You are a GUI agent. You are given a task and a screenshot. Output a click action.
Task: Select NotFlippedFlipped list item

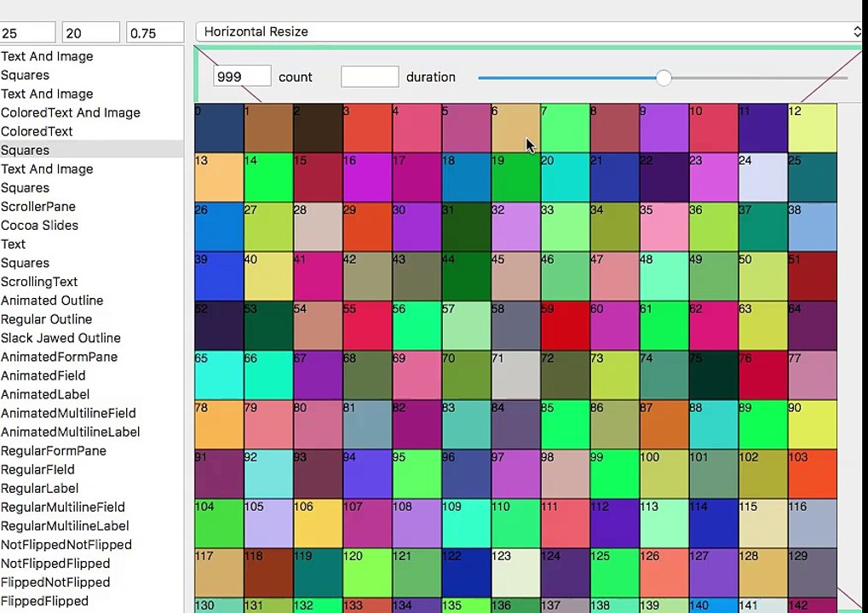pyautogui.click(x=91, y=564)
